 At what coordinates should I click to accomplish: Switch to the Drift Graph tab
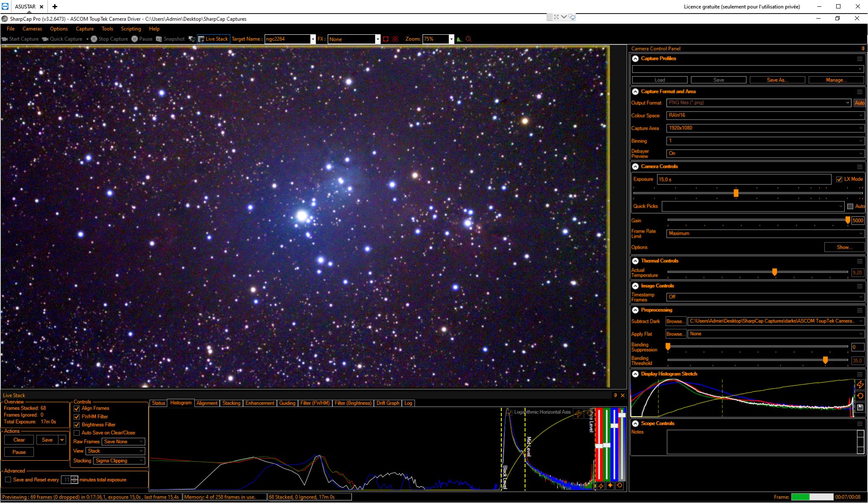[388, 403]
